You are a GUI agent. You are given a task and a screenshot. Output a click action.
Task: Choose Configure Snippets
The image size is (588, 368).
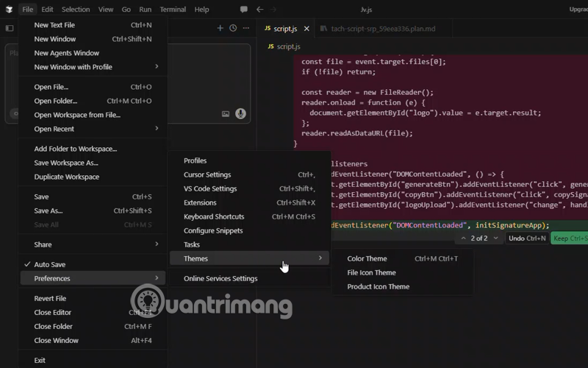tap(249, 230)
